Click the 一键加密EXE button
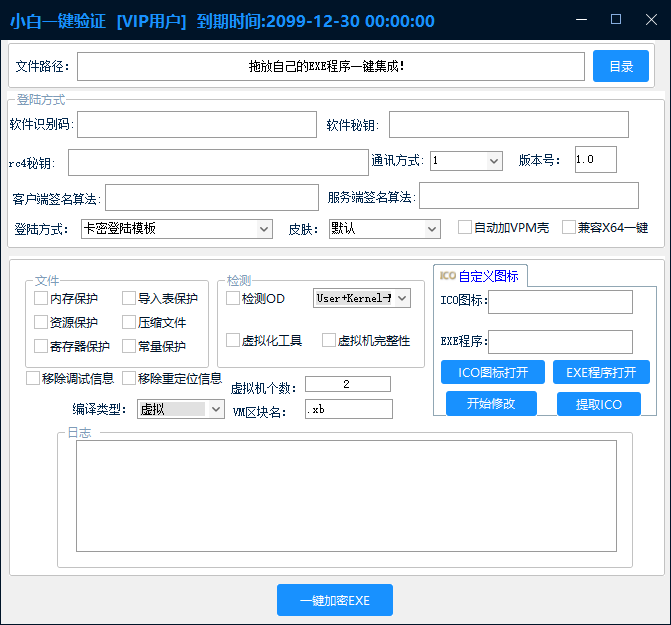The width and height of the screenshot is (671, 625). click(335, 600)
